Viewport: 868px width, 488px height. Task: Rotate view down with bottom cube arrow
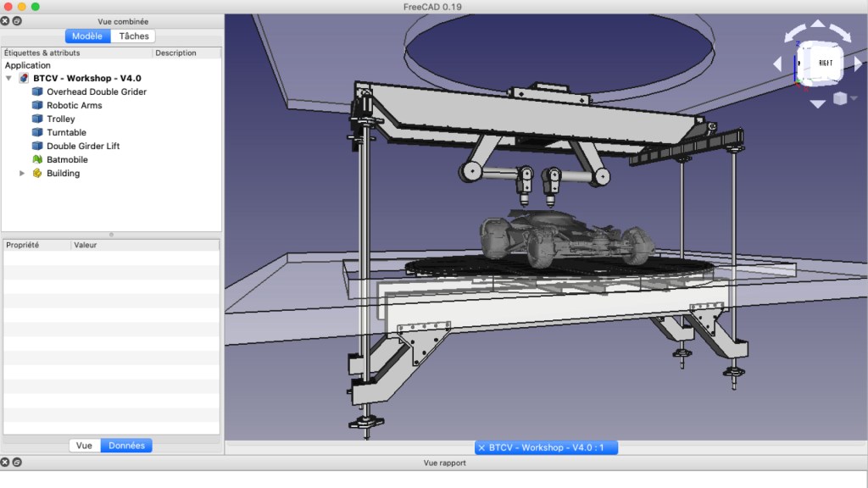[x=818, y=103]
